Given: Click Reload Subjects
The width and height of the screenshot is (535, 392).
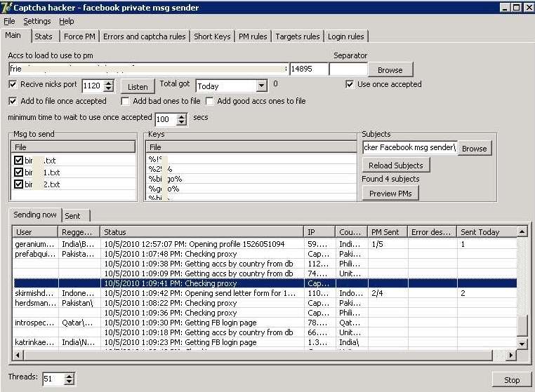Looking at the screenshot, I should (x=396, y=165).
